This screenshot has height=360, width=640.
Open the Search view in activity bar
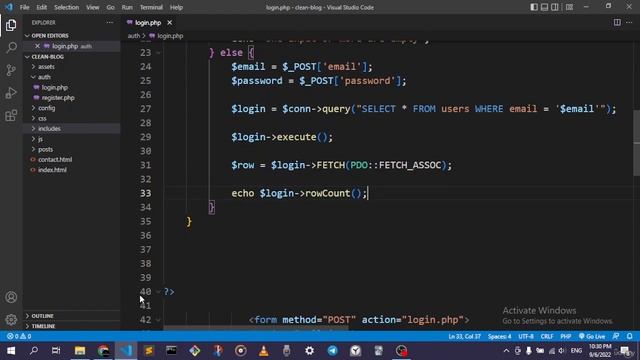click(11, 47)
